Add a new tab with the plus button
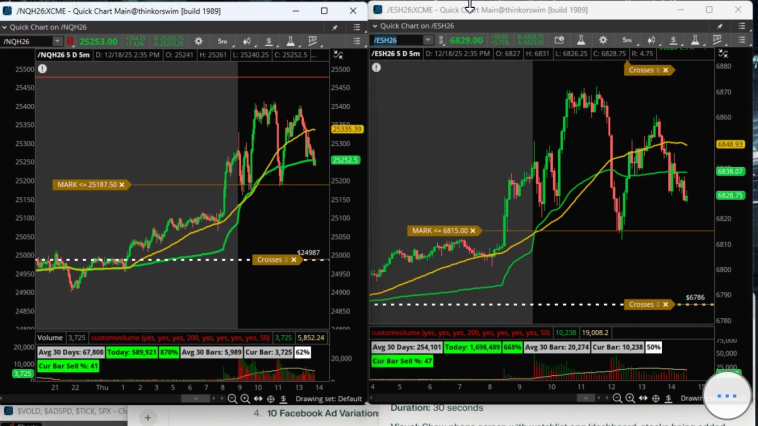Screen dimensions: 758x426 148,417
